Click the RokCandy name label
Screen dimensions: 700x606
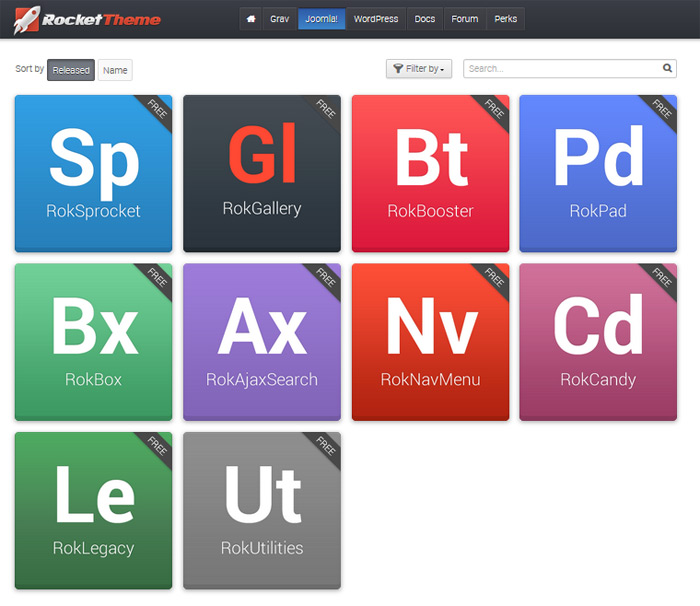[598, 380]
